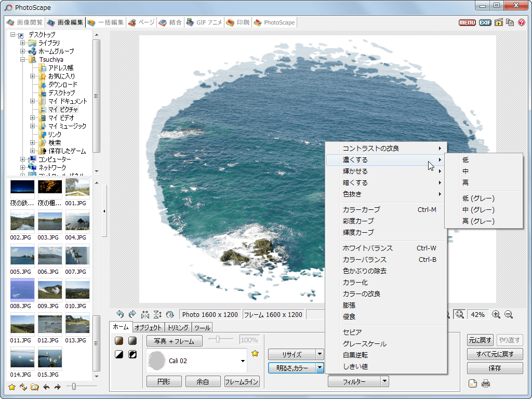Click the yellow star beside frame selector
532x399 pixels.
point(255,354)
